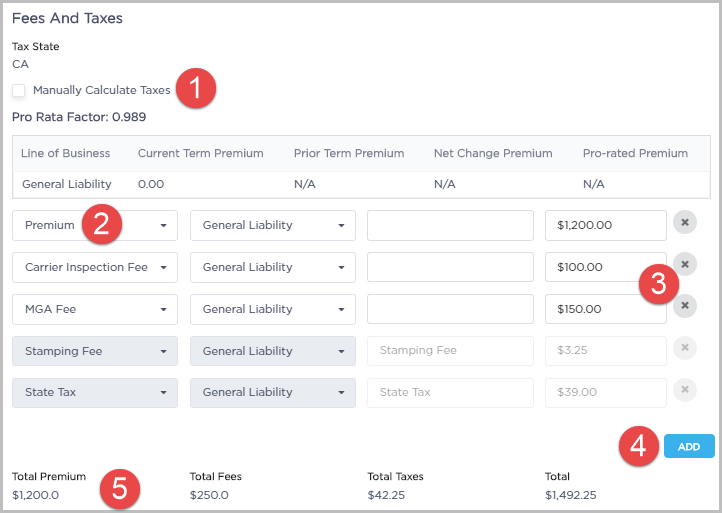This screenshot has height=513, width=722.
Task: Remove the Premium fee row
Action: coord(685,222)
